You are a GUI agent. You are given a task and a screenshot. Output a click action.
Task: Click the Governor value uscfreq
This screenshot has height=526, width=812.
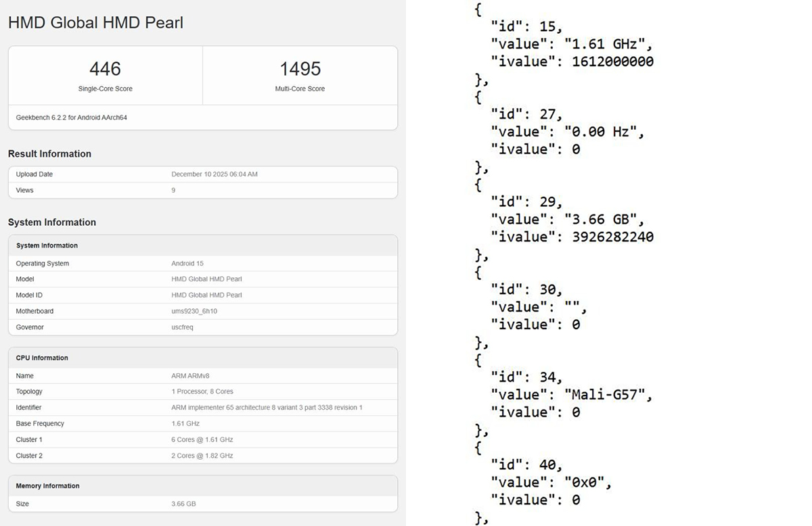183,327
